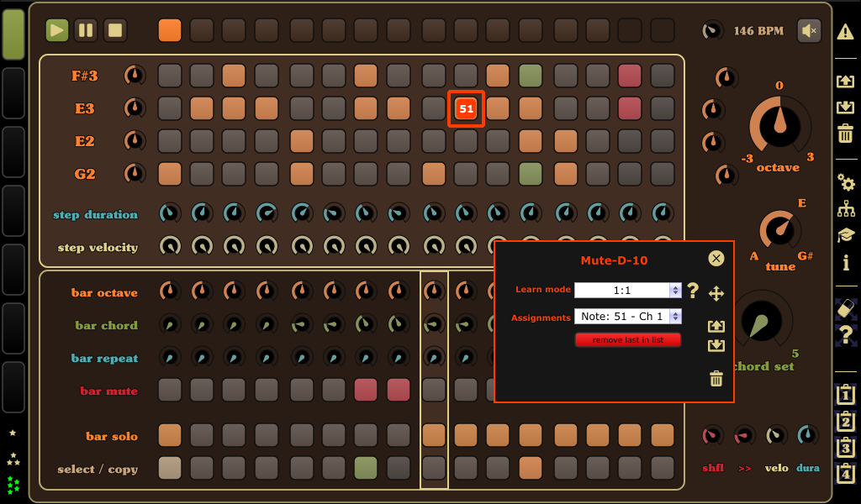This screenshot has height=504, width=861.
Task: Click the load assignments icon in popup
Action: [x=716, y=326]
